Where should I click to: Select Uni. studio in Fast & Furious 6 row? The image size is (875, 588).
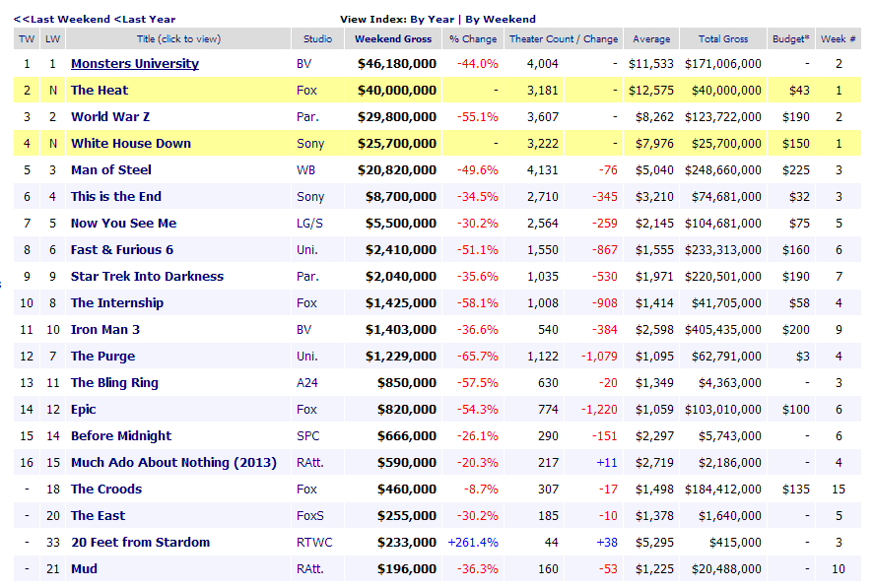point(306,250)
